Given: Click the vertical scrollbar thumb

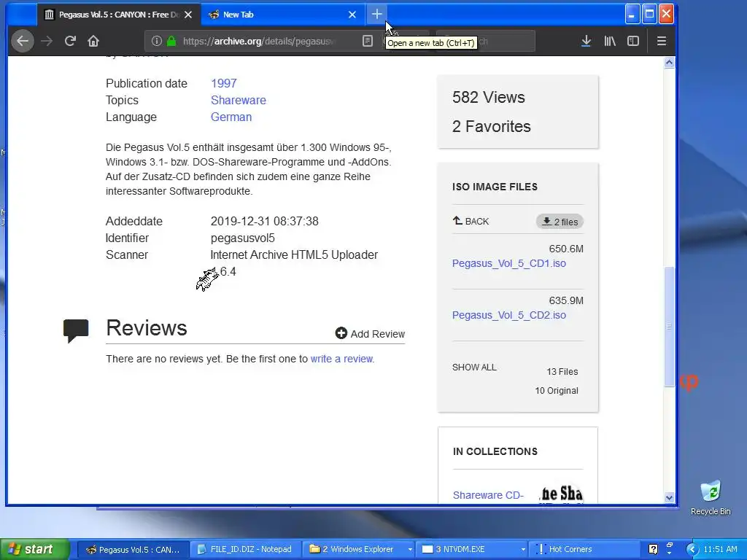Looking at the screenshot, I should point(670,327).
